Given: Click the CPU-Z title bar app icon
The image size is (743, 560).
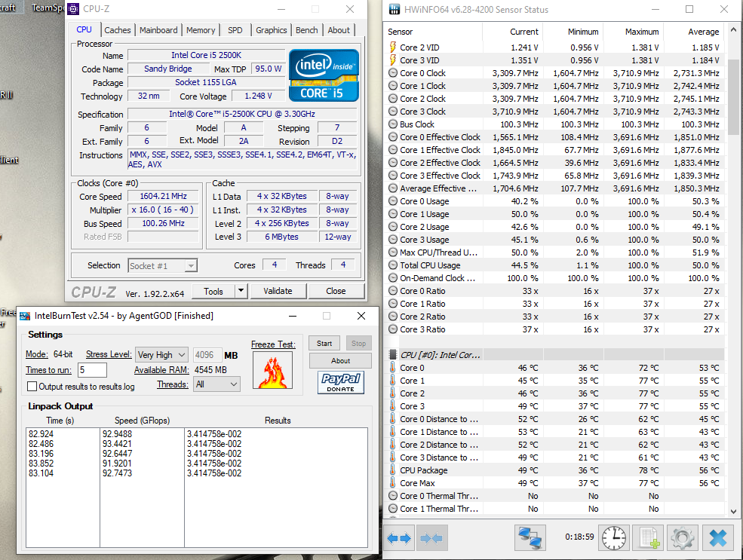Looking at the screenshot, I should point(73,9).
